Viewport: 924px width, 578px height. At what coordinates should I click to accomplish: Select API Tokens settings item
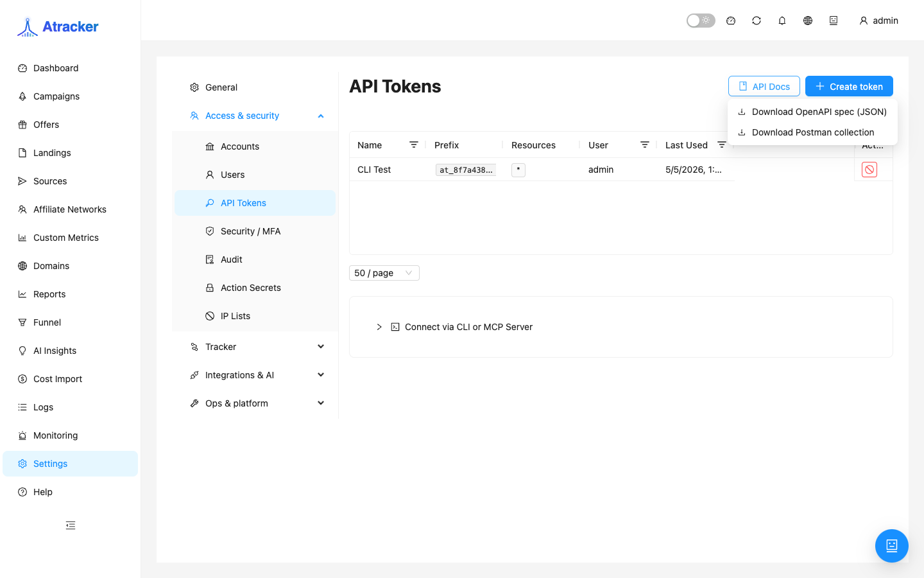click(255, 203)
